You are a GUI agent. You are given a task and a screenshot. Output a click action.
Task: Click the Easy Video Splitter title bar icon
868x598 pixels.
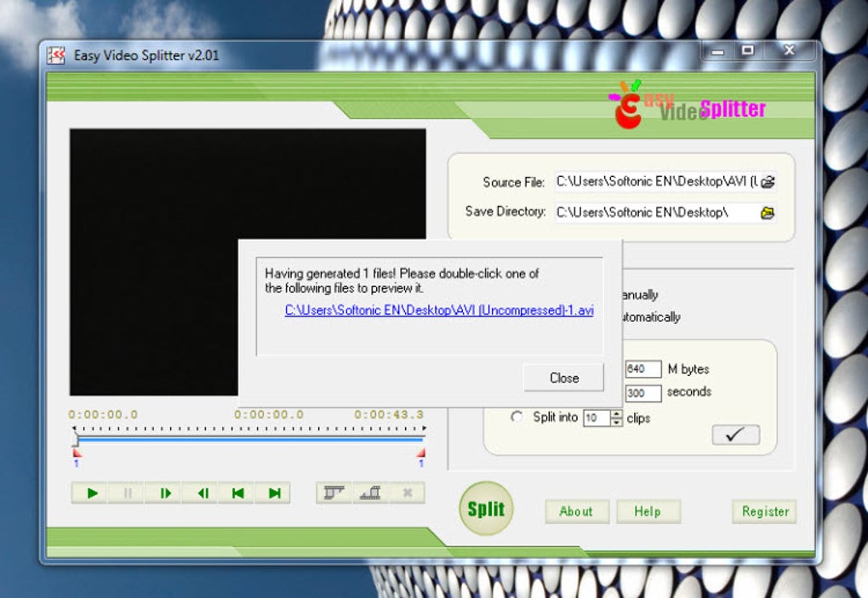coord(56,55)
